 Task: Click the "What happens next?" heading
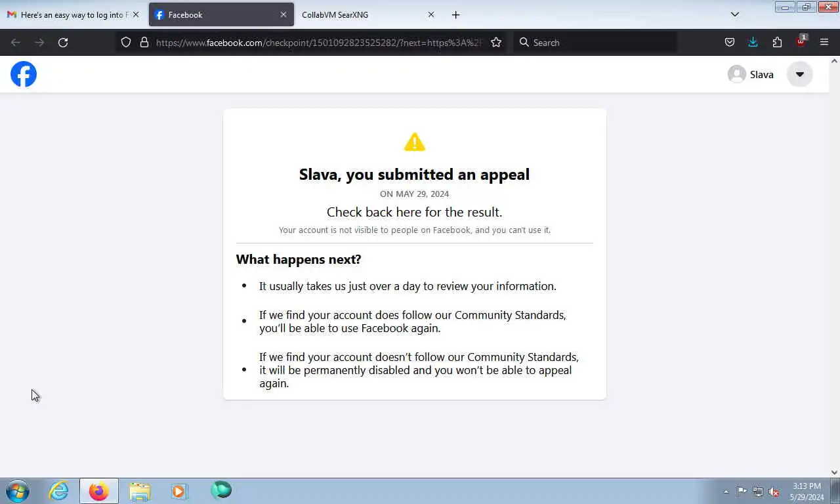click(299, 259)
